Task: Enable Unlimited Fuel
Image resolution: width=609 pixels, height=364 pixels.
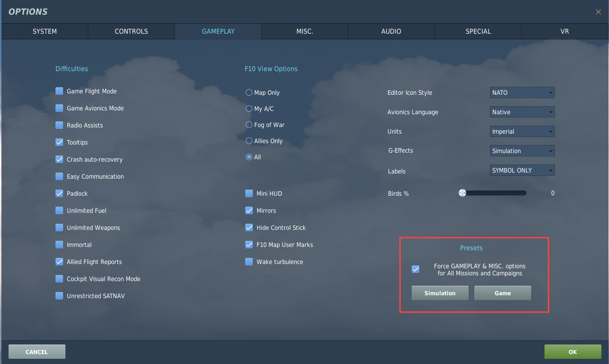Action: pyautogui.click(x=59, y=210)
